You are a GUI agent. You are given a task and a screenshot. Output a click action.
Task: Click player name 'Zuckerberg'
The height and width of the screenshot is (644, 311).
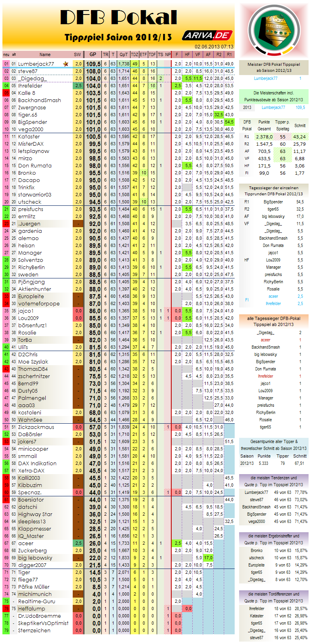point(32,550)
